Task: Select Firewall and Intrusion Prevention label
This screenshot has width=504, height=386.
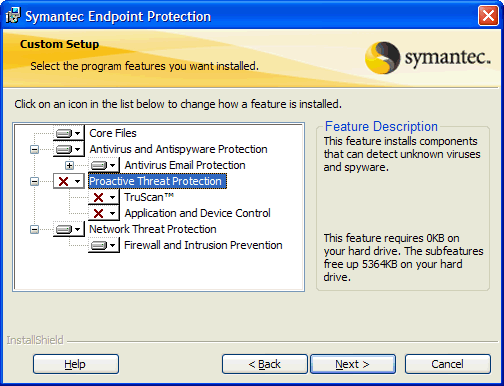Action: [203, 245]
